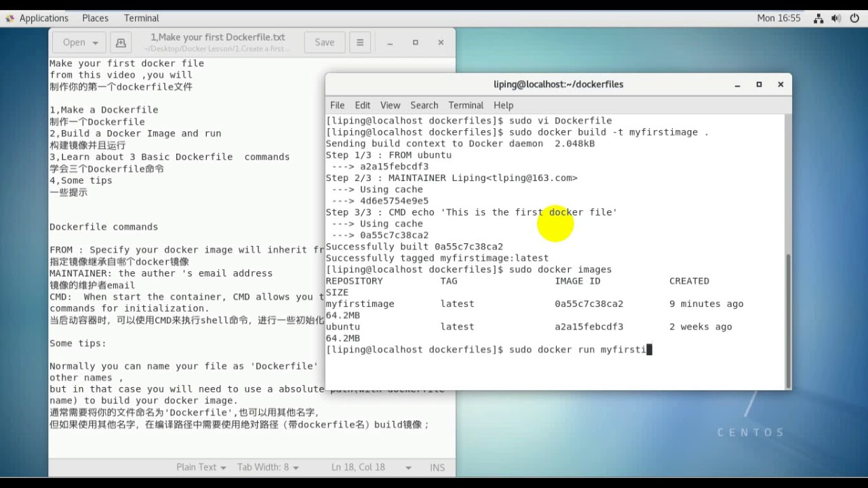This screenshot has width=868, height=488.
Task: Open the Edit menu in terminal
Action: coord(363,105)
